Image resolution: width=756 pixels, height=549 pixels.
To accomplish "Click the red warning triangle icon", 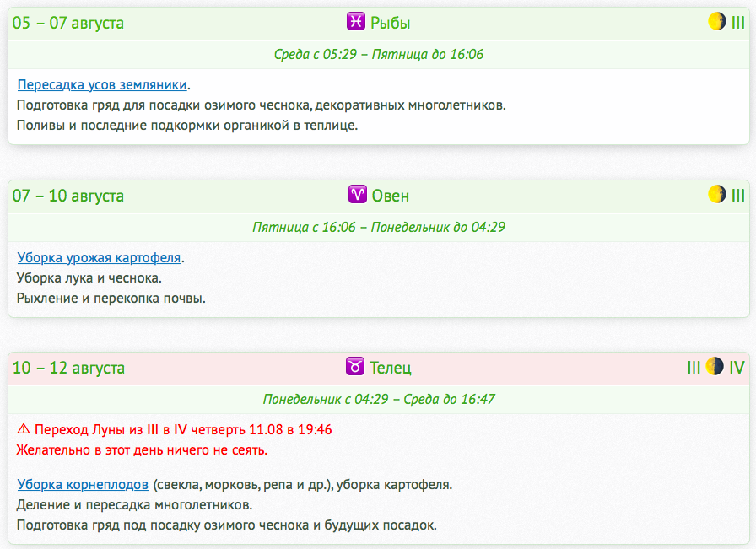I will [x=24, y=430].
